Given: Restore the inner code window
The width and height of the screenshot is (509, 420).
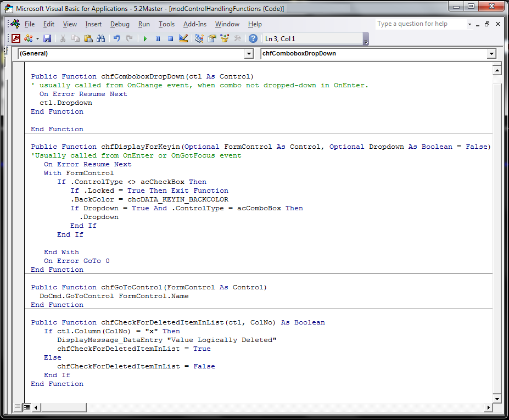Looking at the screenshot, I should [487, 24].
